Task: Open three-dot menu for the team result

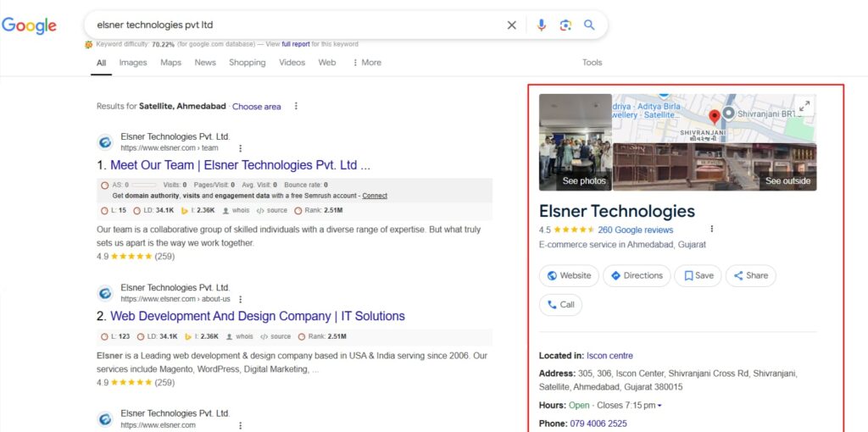Action: tap(240, 148)
